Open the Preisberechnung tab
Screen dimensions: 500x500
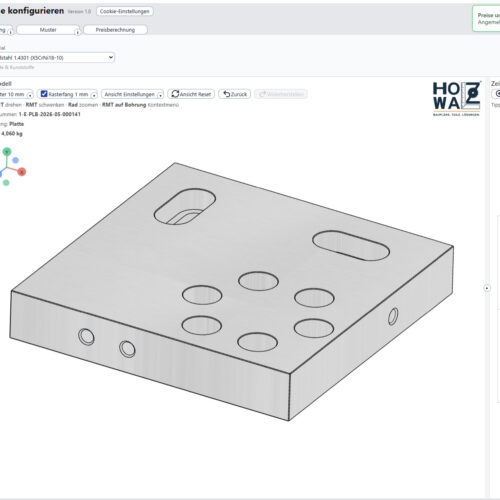pyautogui.click(x=115, y=30)
